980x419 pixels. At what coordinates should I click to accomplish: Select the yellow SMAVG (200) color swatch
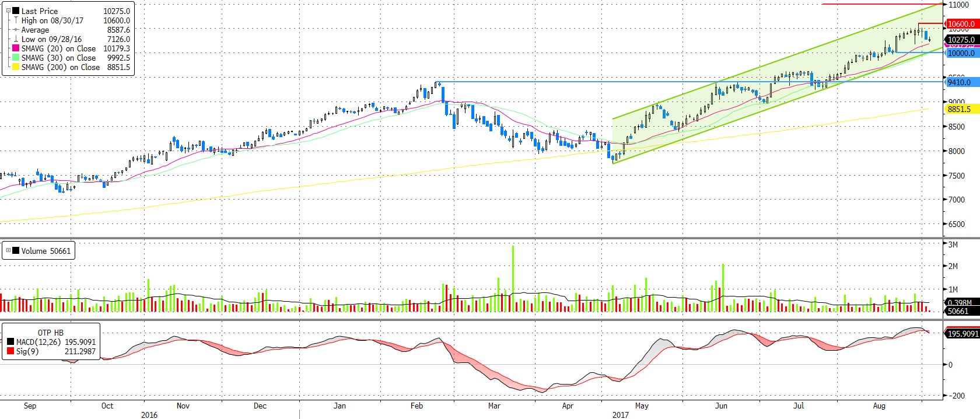tap(16, 67)
